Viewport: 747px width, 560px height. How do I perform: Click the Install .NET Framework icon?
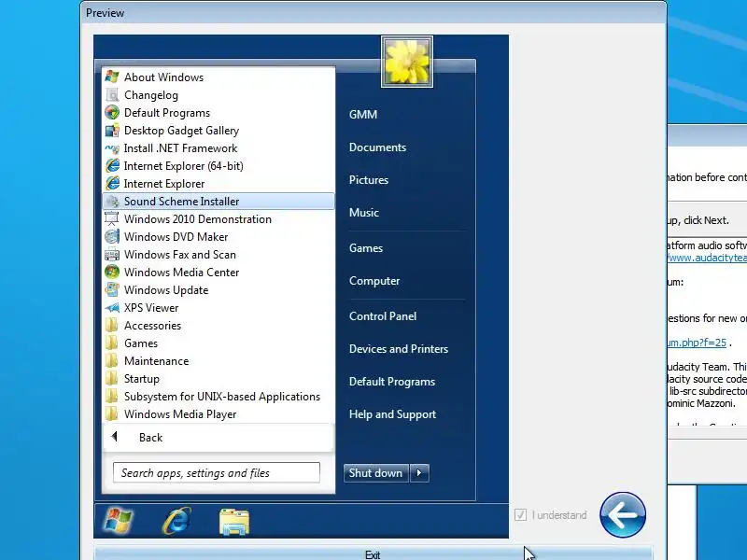click(112, 148)
